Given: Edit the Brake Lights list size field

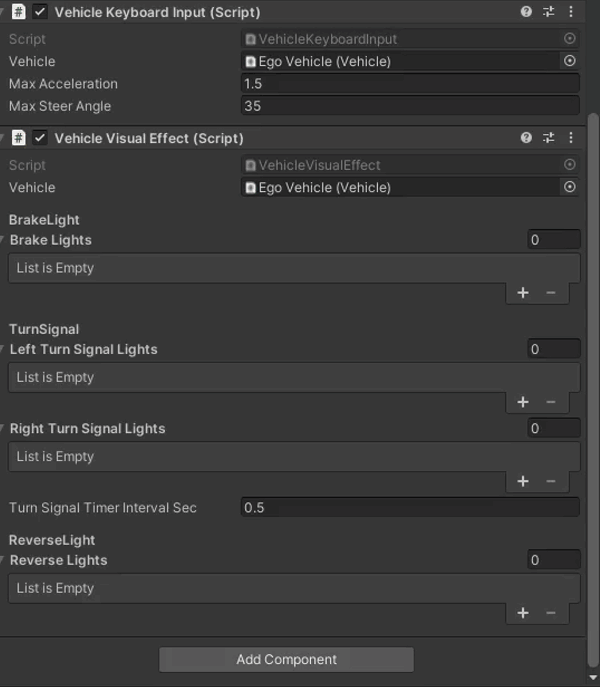Looking at the screenshot, I should tap(554, 240).
